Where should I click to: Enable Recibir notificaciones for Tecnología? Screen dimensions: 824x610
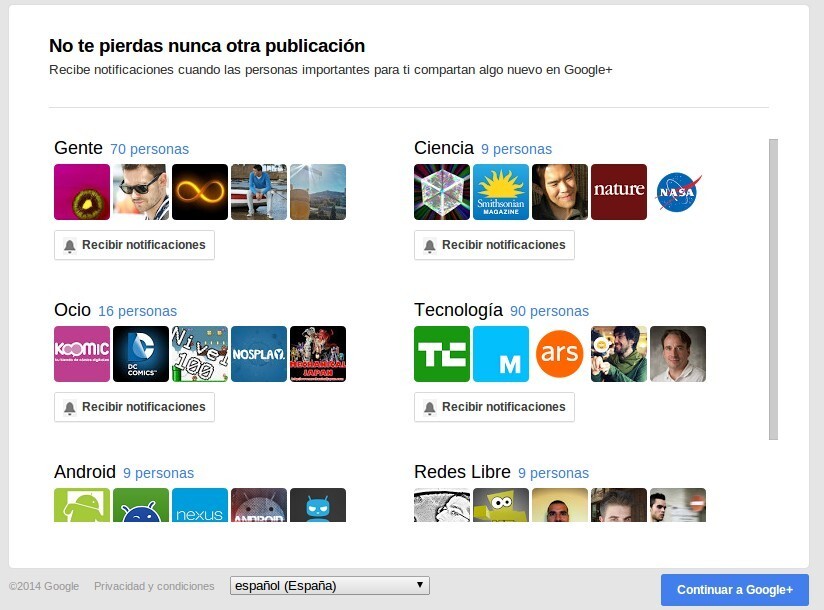[x=494, y=407]
